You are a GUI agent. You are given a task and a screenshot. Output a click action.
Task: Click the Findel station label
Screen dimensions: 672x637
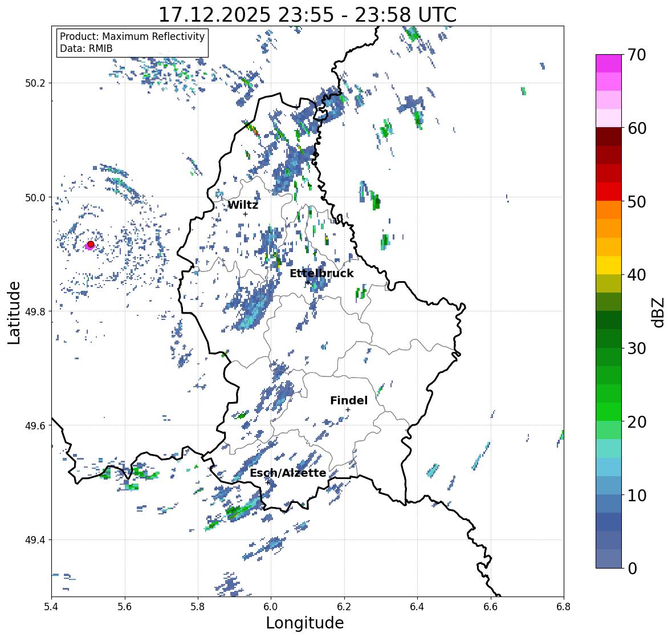[348, 400]
